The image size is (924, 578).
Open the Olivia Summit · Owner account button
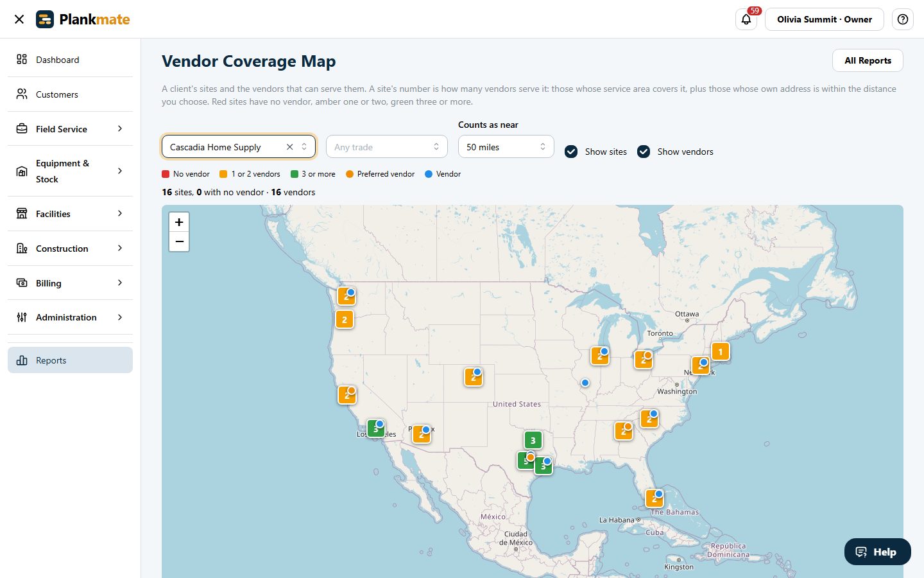(x=825, y=19)
